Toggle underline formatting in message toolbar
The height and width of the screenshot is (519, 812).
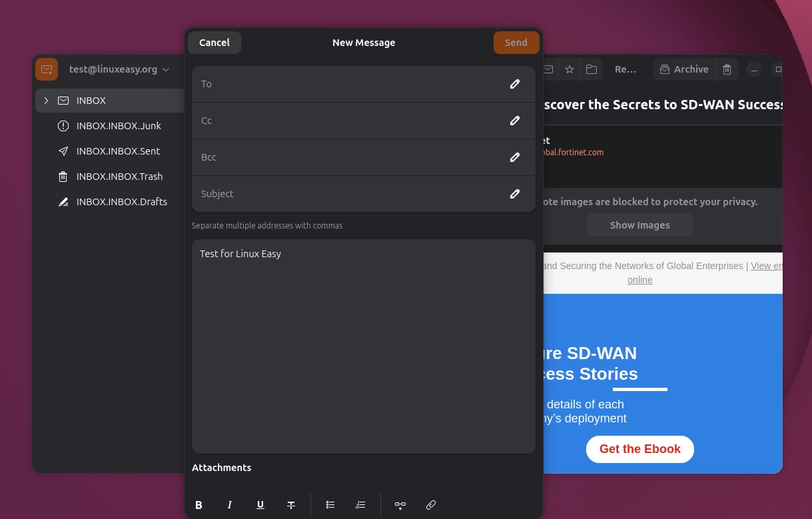260,505
